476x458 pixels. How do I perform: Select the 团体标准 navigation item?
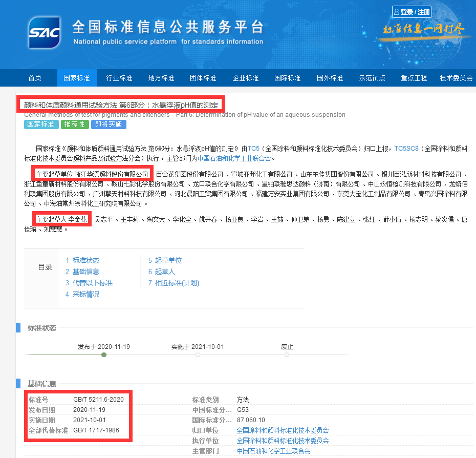(x=203, y=78)
